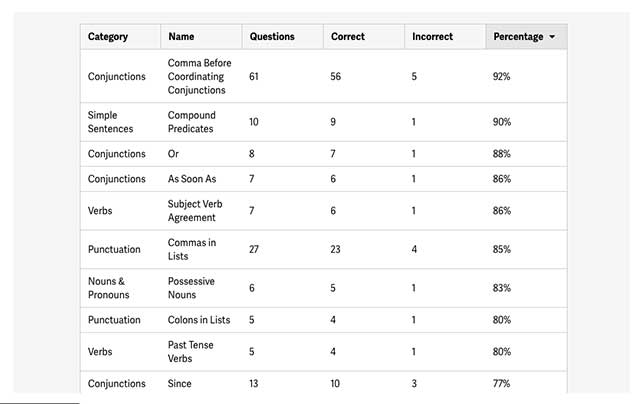Screen dimensions: 640x404
Task: Click the Percentage column sort arrow
Action: click(553, 37)
